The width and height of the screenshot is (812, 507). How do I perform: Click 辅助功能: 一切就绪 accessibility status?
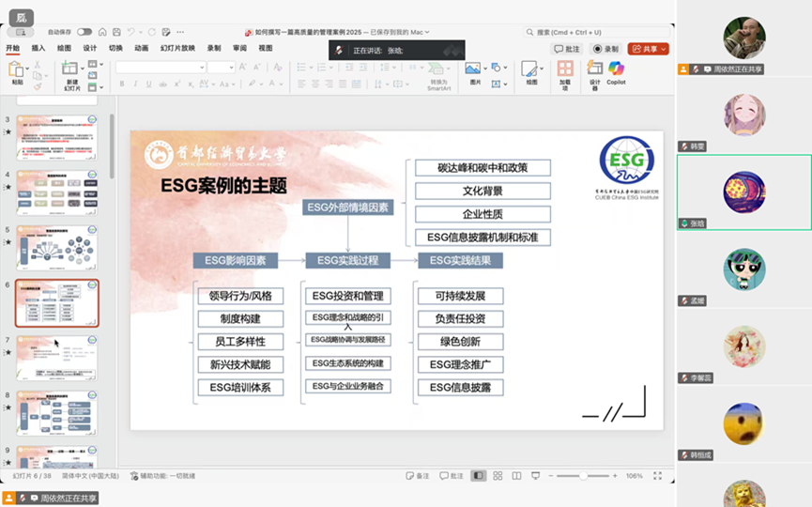162,476
